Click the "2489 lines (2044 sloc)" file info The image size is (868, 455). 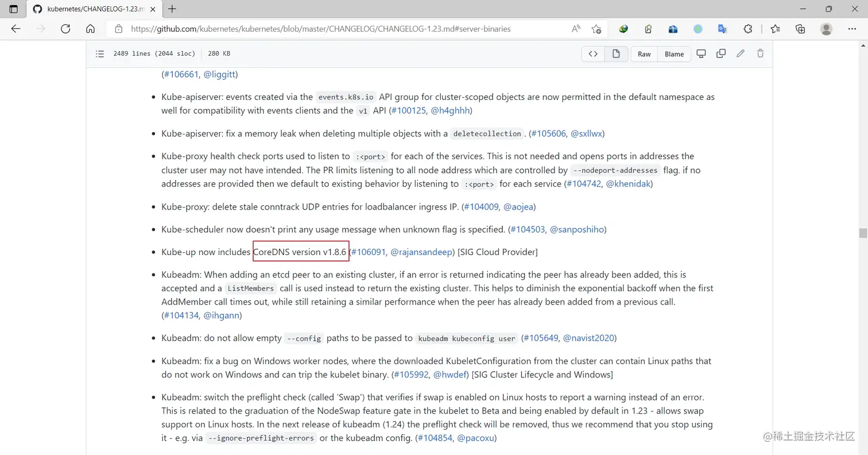pos(154,53)
